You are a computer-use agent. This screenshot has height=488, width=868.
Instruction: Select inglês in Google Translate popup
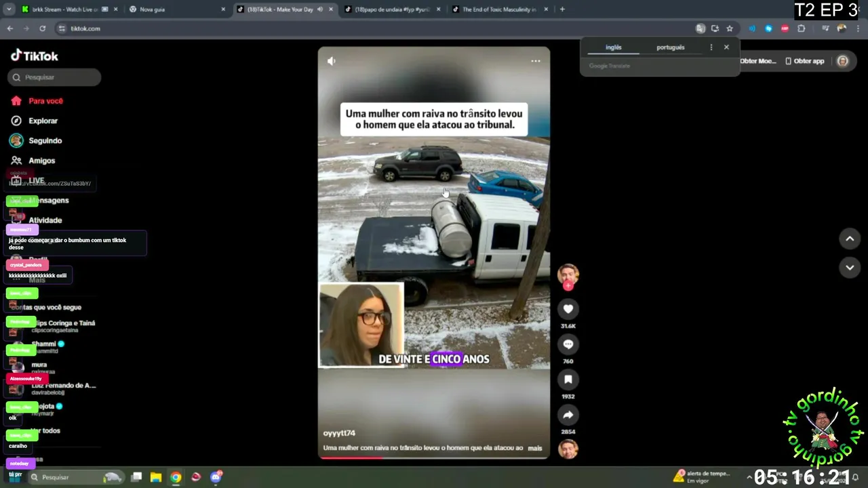(x=613, y=47)
